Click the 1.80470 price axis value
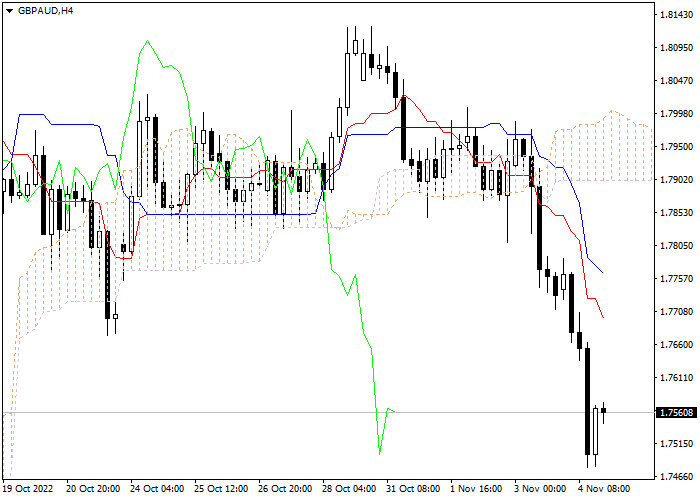Image resolution: width=700 pixels, height=500 pixels. point(677,81)
